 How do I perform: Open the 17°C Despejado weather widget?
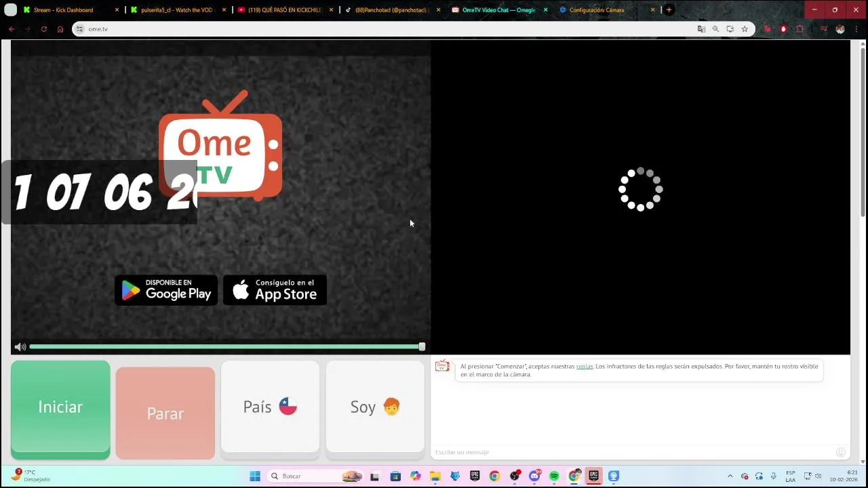click(x=31, y=476)
